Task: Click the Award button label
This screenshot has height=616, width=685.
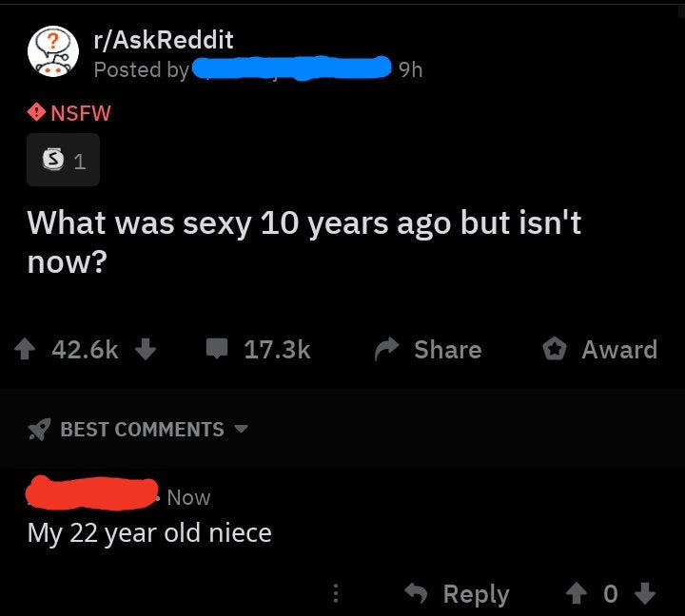Action: [x=619, y=350]
